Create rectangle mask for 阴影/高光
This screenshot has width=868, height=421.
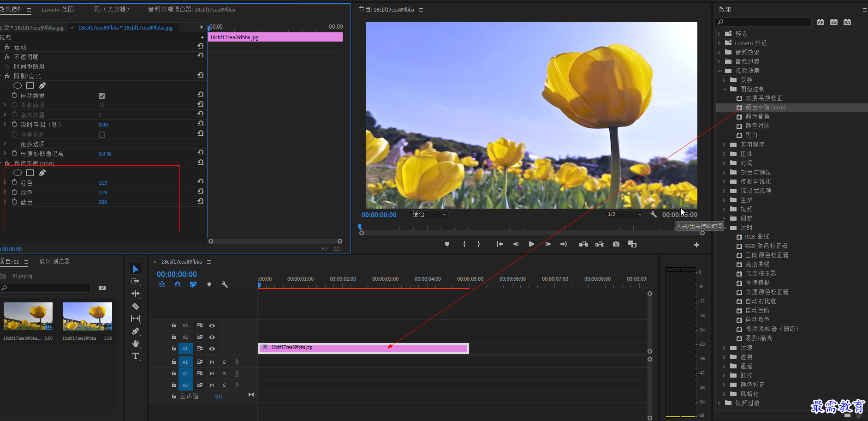30,85
